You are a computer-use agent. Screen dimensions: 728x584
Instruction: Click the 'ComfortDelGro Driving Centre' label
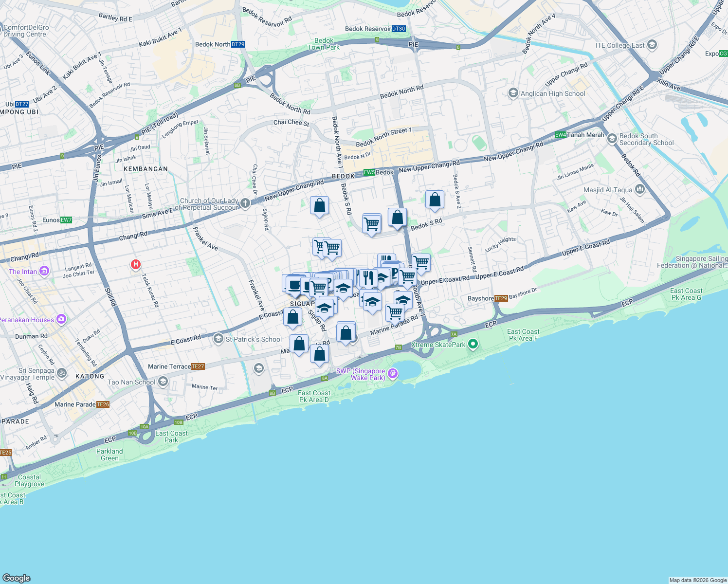click(x=25, y=31)
